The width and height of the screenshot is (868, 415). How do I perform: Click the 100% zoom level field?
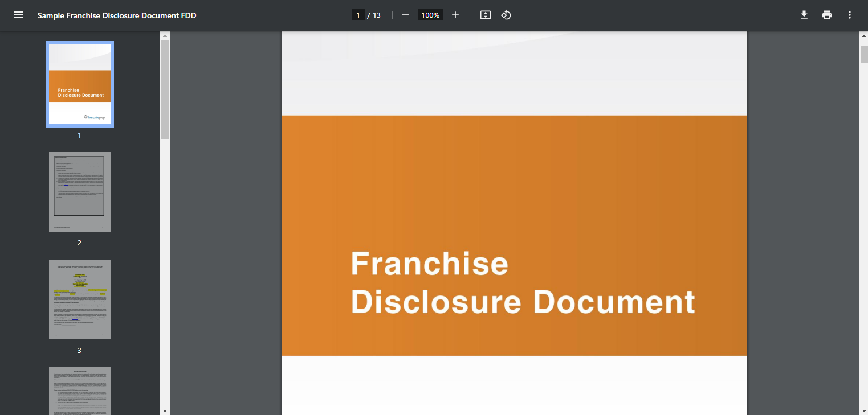pyautogui.click(x=430, y=15)
